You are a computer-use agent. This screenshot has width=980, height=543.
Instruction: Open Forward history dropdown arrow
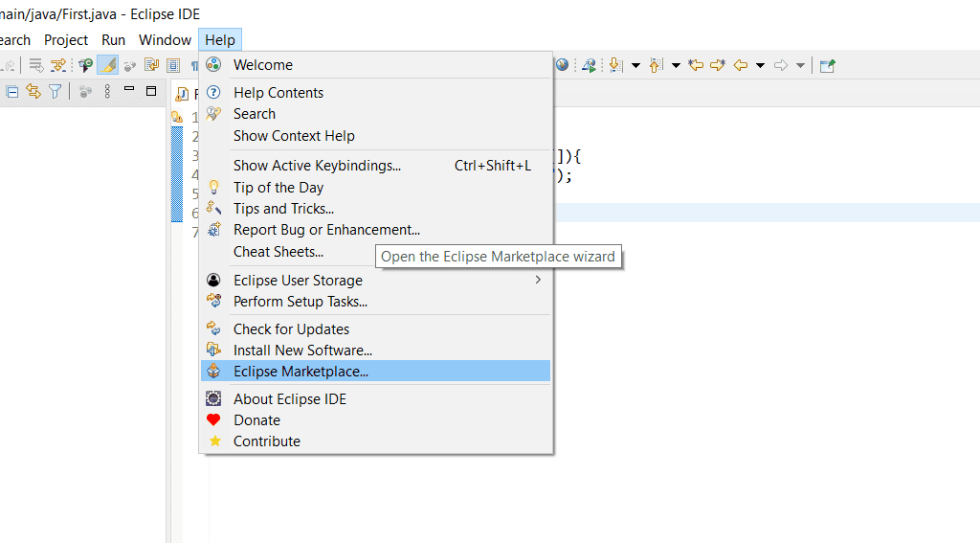[x=800, y=65]
